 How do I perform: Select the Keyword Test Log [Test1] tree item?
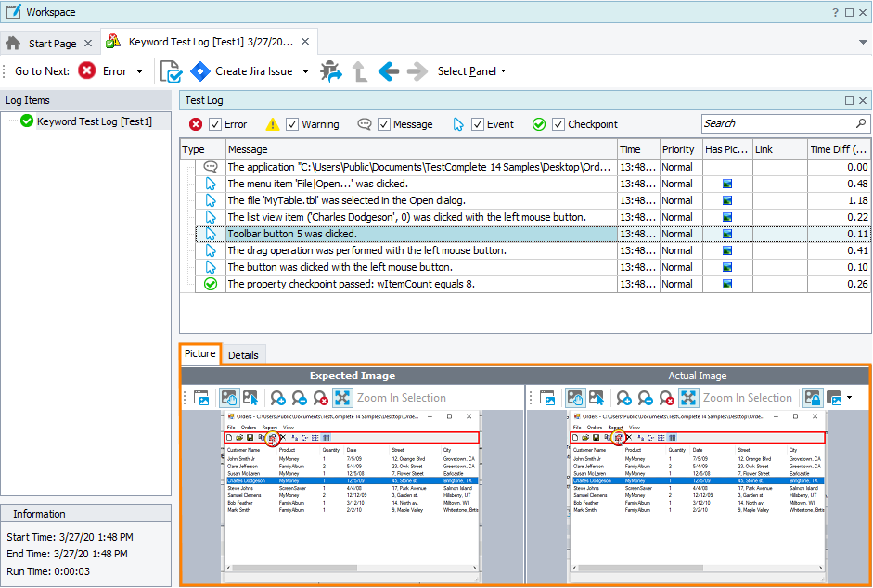click(94, 121)
